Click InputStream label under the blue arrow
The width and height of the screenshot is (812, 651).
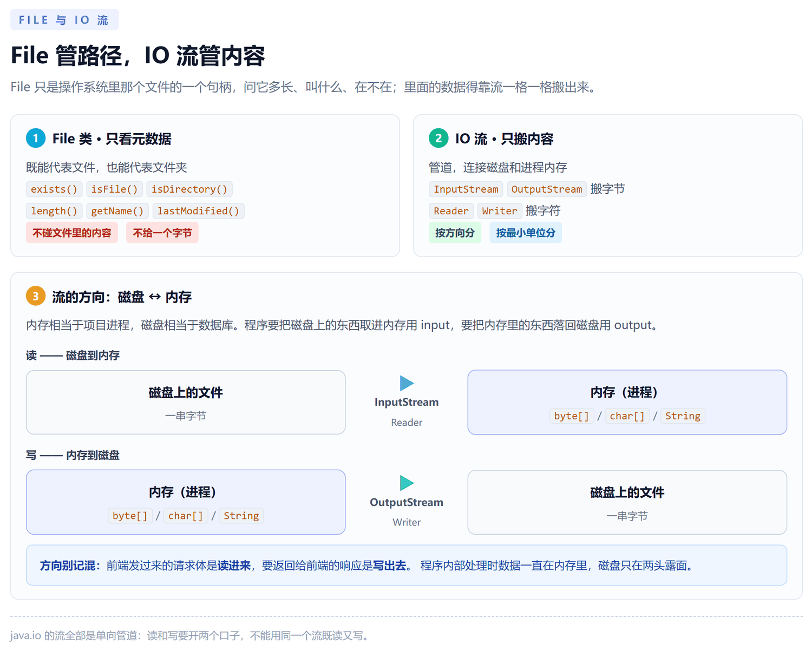point(407,402)
